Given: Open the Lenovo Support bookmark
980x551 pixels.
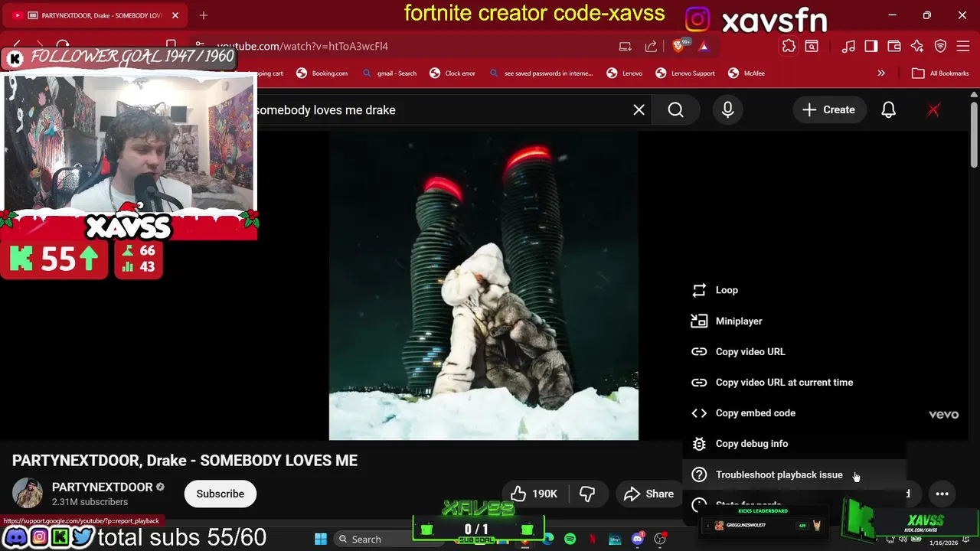Looking at the screenshot, I should click(685, 73).
